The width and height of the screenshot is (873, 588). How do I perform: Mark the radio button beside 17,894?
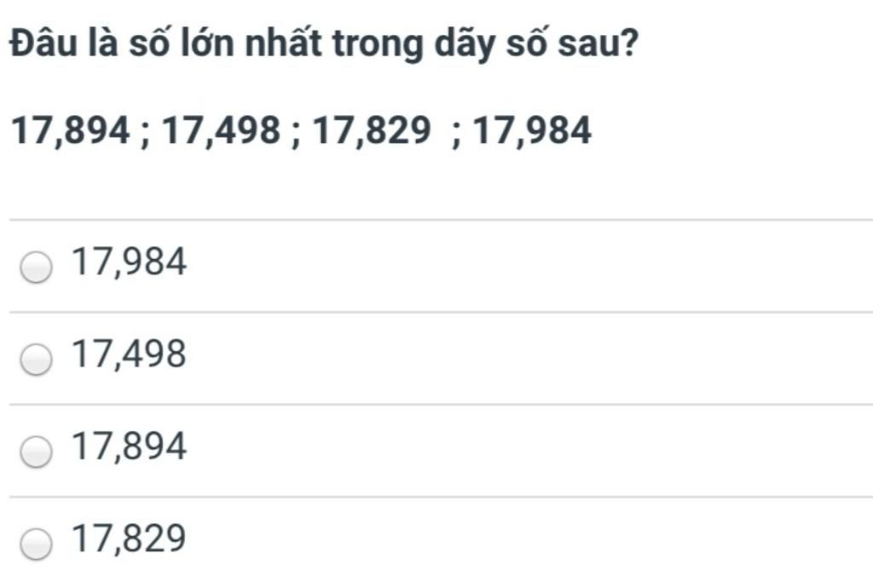36,451
